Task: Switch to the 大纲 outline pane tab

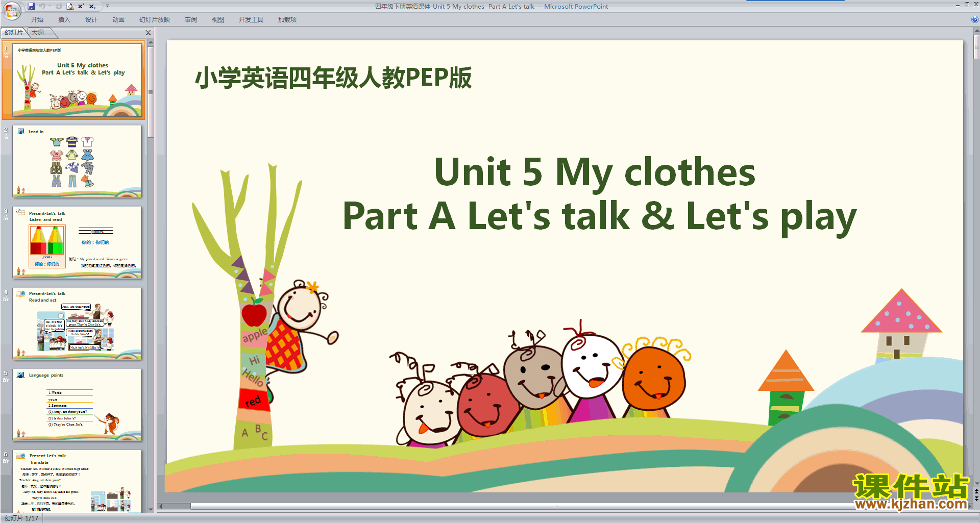Action: [38, 33]
